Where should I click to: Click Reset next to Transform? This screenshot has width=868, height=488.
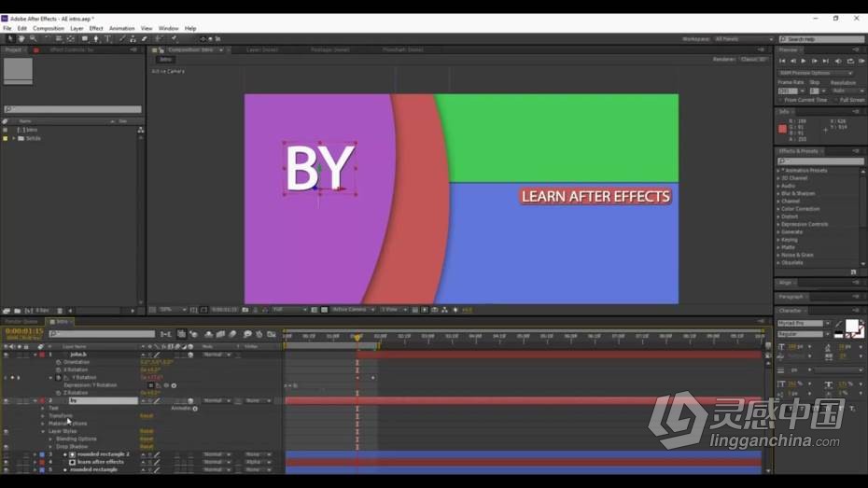147,415
